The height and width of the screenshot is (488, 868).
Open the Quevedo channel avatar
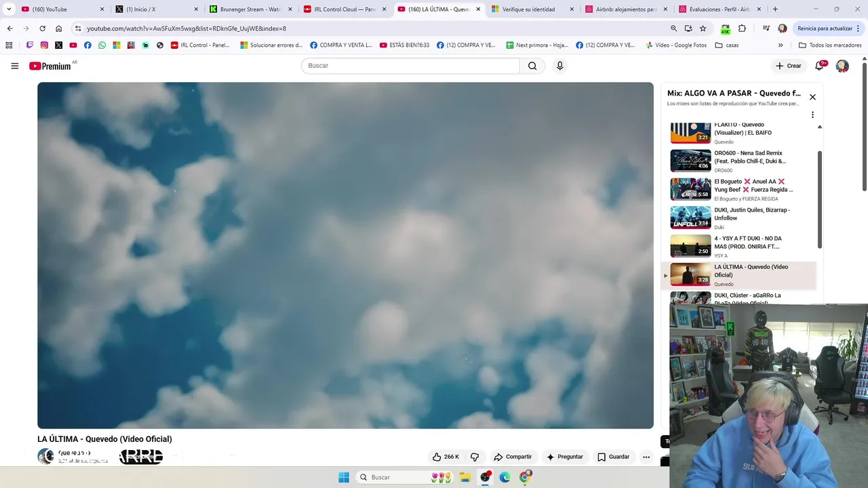click(45, 456)
